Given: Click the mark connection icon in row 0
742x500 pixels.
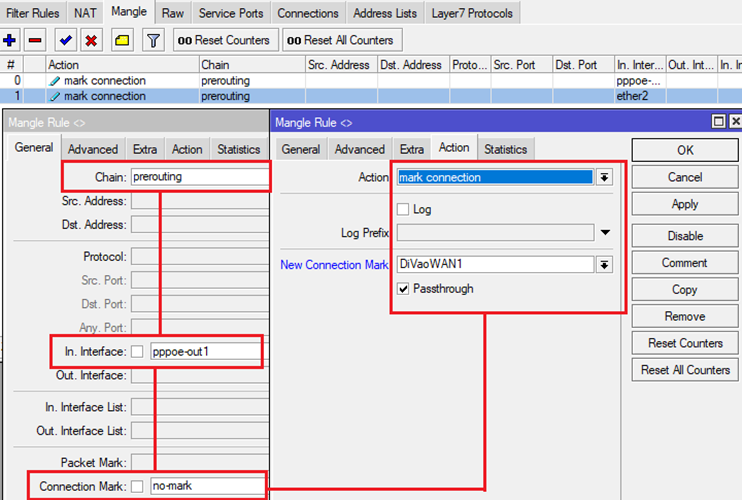Looking at the screenshot, I should (x=55, y=81).
